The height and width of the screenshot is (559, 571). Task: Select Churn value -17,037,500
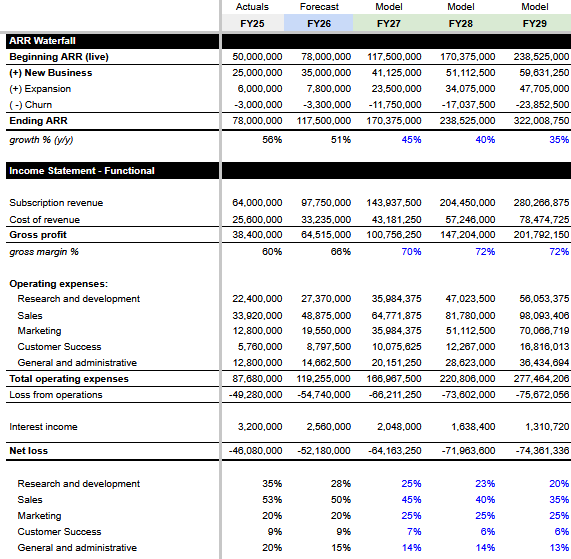point(468,105)
